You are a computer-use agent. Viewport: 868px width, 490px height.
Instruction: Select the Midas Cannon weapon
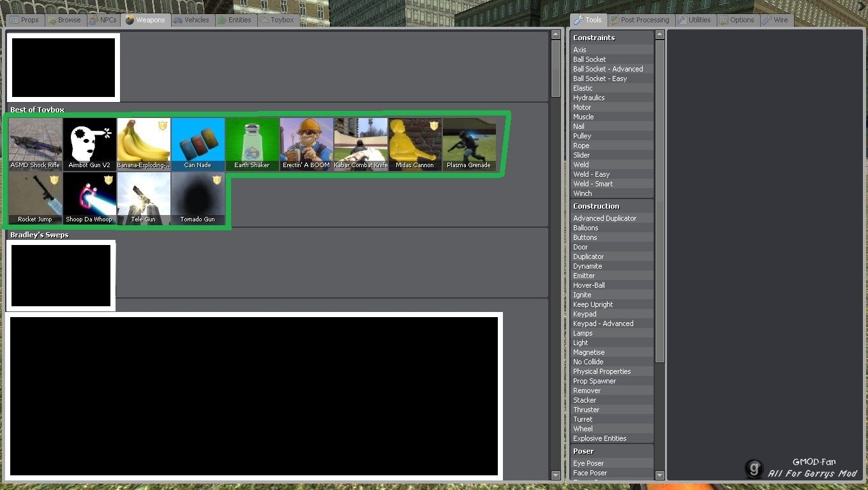click(x=415, y=144)
